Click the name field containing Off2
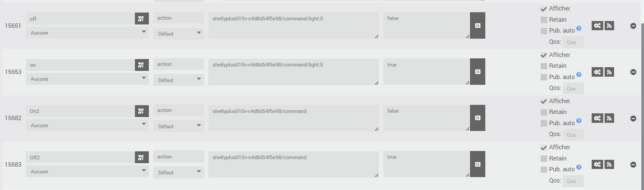 pyautogui.click(x=80, y=157)
